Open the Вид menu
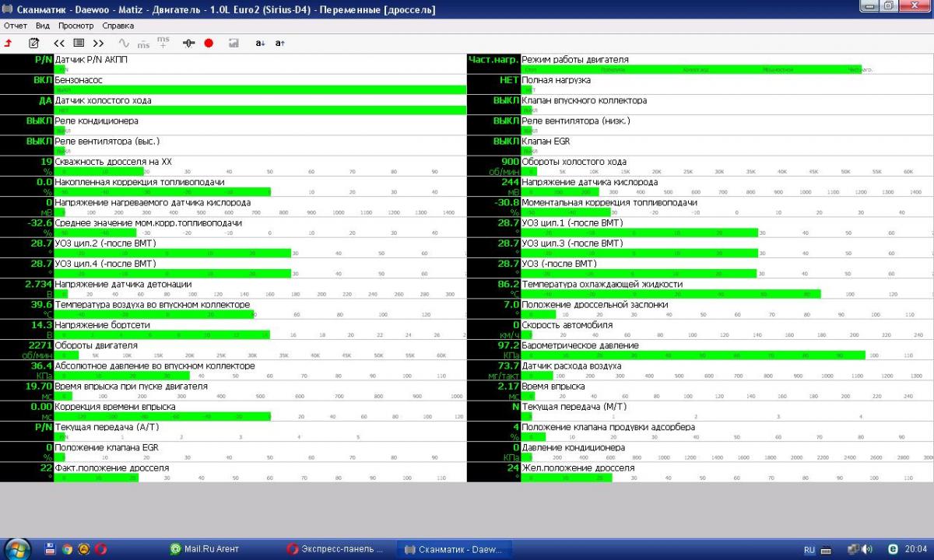 (x=43, y=26)
